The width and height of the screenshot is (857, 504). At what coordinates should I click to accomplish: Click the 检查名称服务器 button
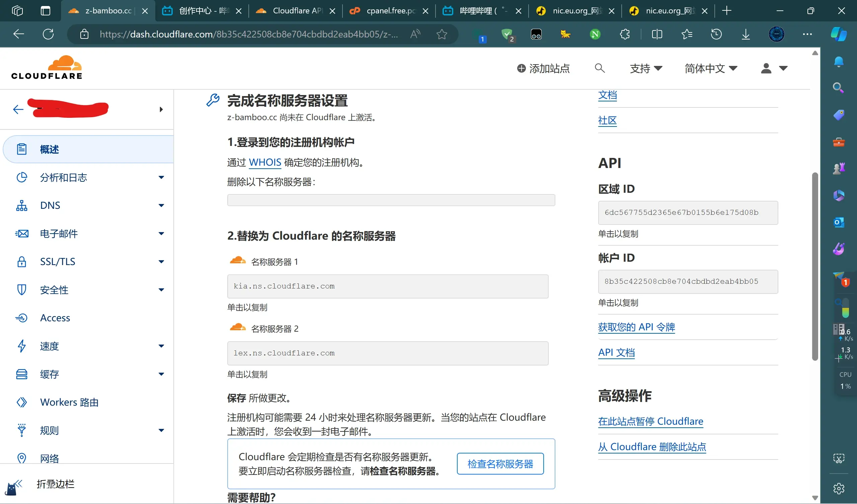click(x=500, y=464)
